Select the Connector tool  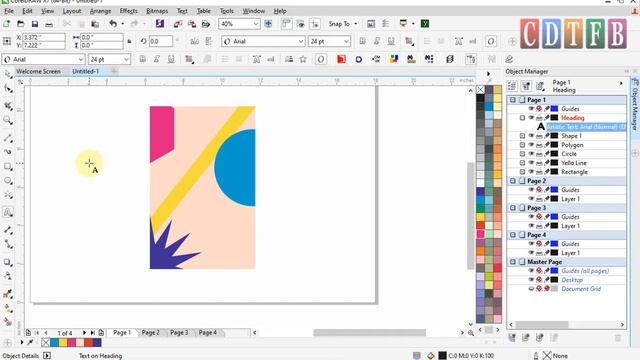pos(8,244)
